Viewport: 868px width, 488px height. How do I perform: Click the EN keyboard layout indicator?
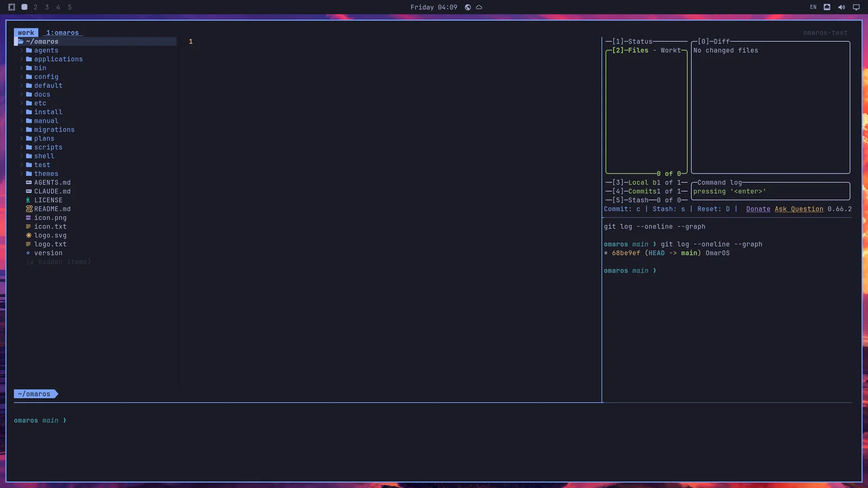click(x=813, y=7)
